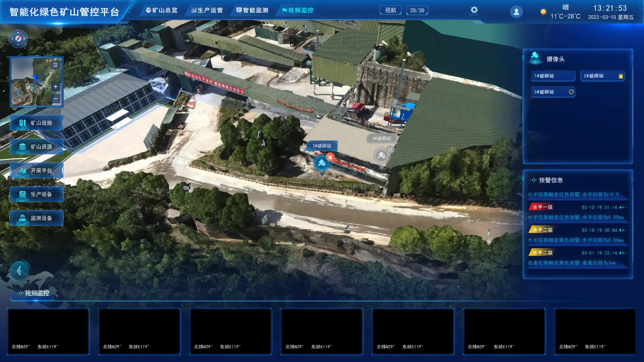Screen dimensions: 644x362
Task: Open the settings gear icon
Action: click(474, 10)
